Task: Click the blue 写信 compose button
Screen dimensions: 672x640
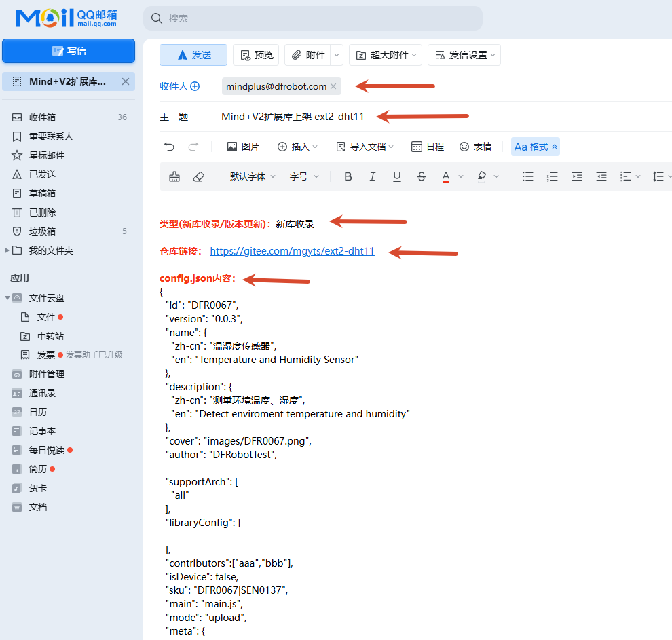Action: 69,51
